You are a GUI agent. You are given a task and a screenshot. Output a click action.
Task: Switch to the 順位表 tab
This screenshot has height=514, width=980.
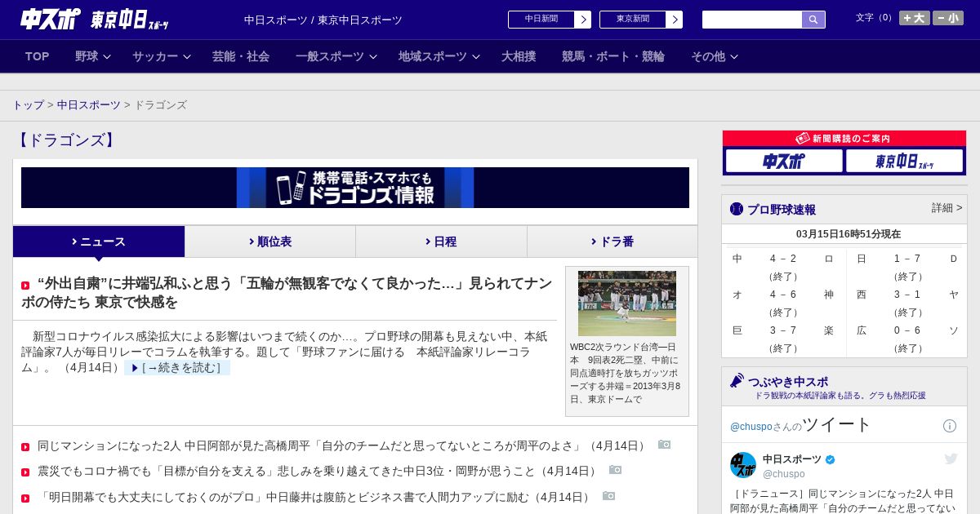pos(270,241)
